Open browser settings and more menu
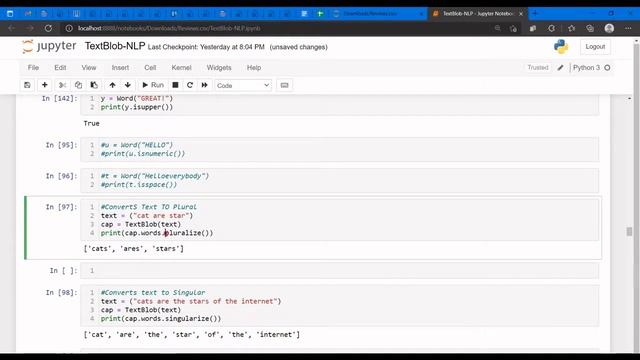 [x=628, y=28]
